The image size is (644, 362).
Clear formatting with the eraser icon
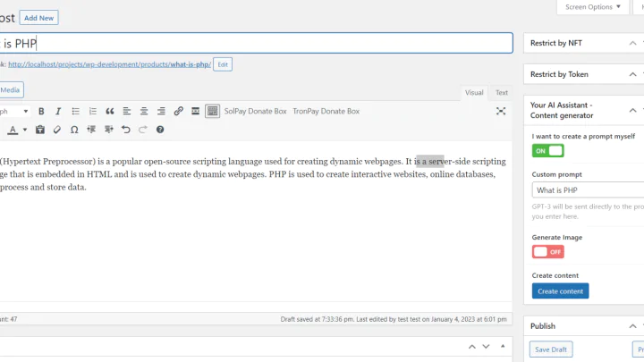coord(57,130)
